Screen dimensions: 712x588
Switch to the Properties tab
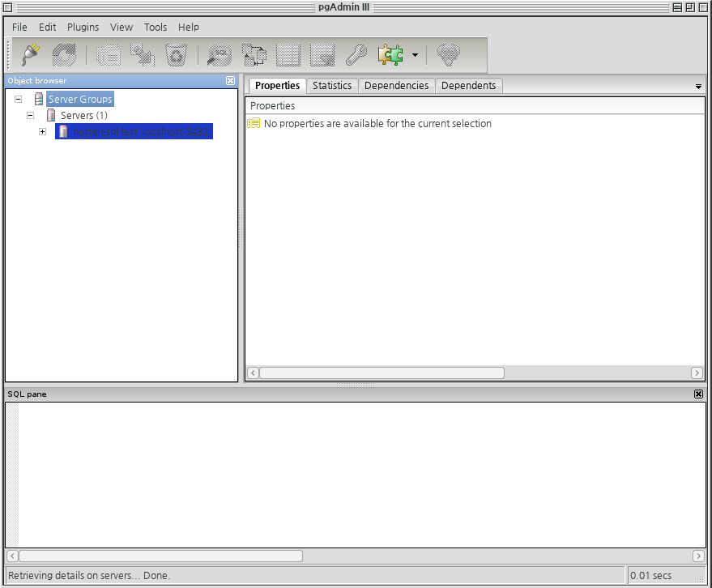click(x=278, y=85)
